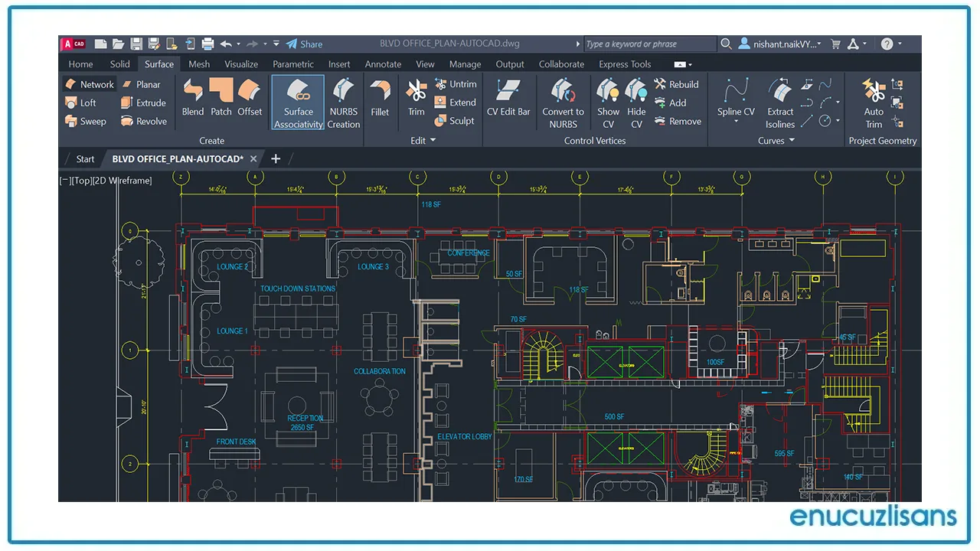Click the Spline CV tool
Viewport: 980px width, 551px height.
point(736,97)
